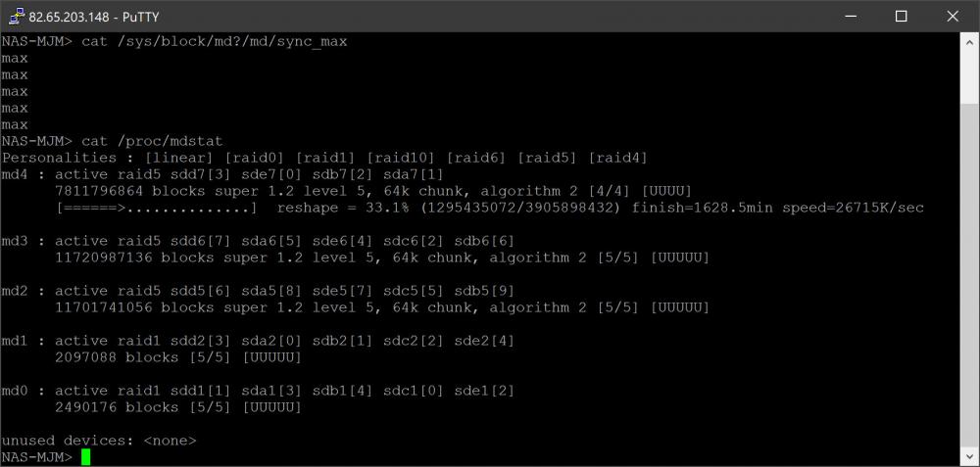Close the PuTTY session window
980x467 pixels.
[x=954, y=16]
